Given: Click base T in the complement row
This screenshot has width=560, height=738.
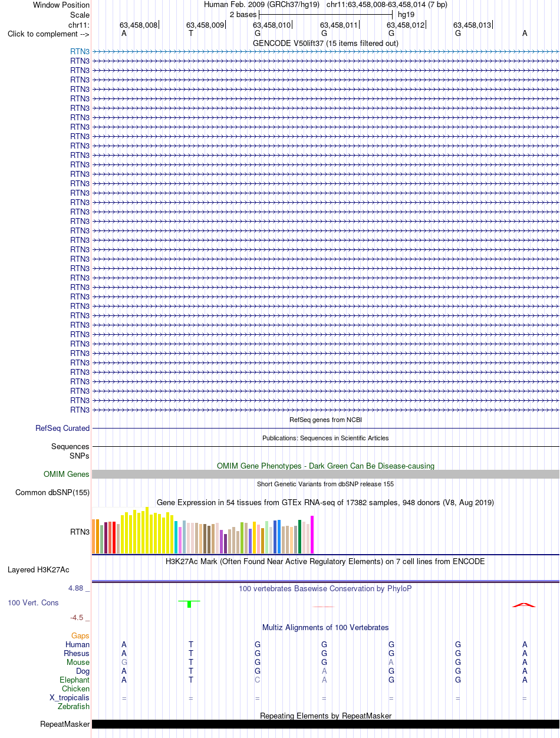Looking at the screenshot, I should [x=190, y=34].
